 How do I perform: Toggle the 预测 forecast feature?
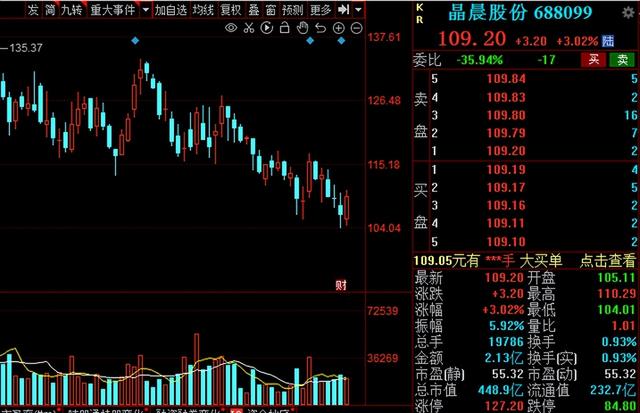coord(292,9)
